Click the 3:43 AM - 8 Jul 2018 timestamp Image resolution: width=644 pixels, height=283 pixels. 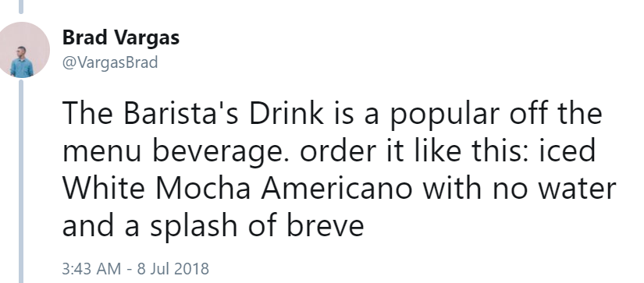(x=136, y=269)
